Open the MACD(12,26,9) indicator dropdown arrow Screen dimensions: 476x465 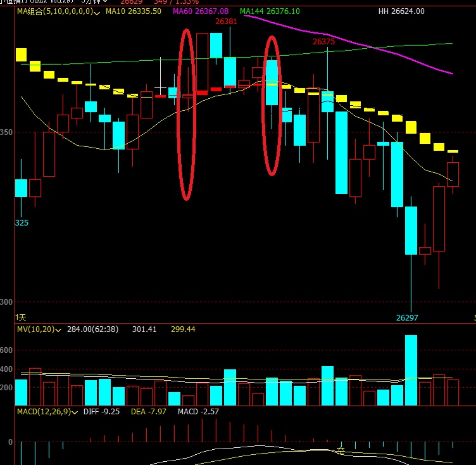coord(76,412)
